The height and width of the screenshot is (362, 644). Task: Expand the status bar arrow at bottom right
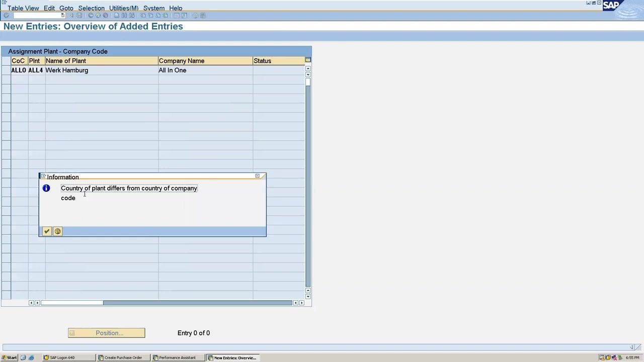632,347
